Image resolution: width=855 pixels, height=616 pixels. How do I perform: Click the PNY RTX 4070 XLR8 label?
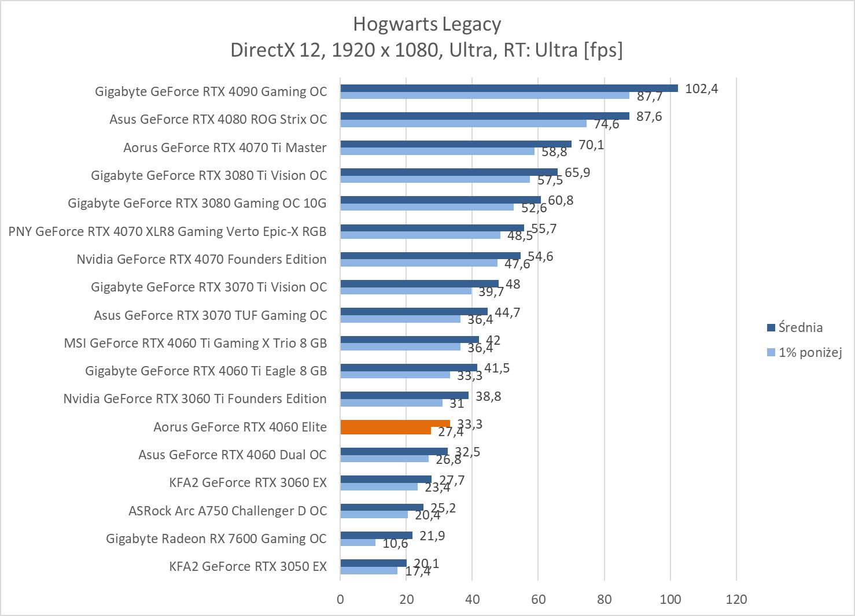tap(167, 231)
